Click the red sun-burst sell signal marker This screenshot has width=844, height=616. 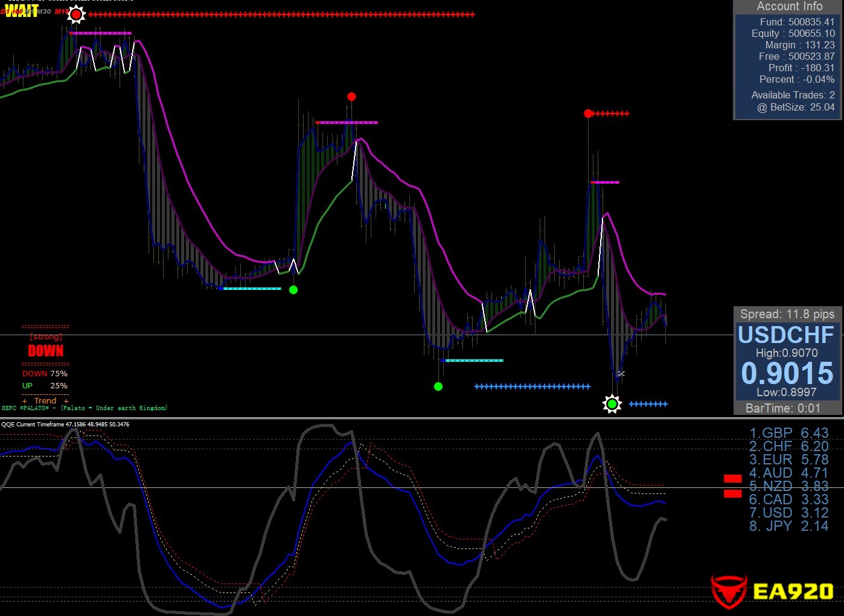tap(76, 14)
